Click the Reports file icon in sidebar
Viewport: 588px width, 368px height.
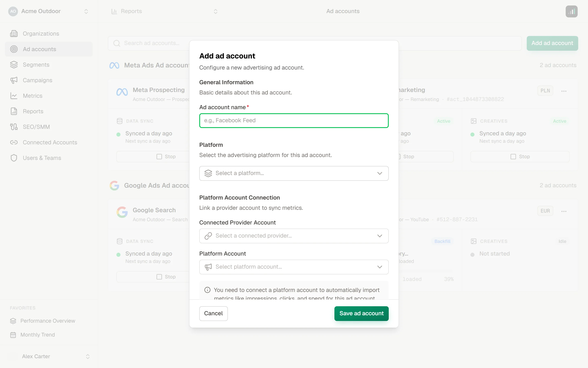14,111
